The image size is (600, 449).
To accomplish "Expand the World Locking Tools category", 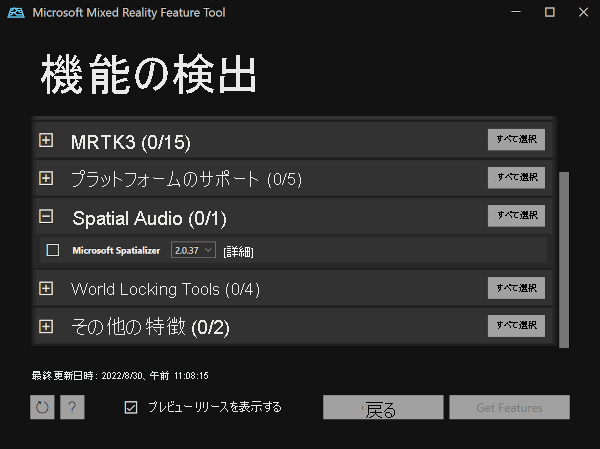I will (46, 288).
